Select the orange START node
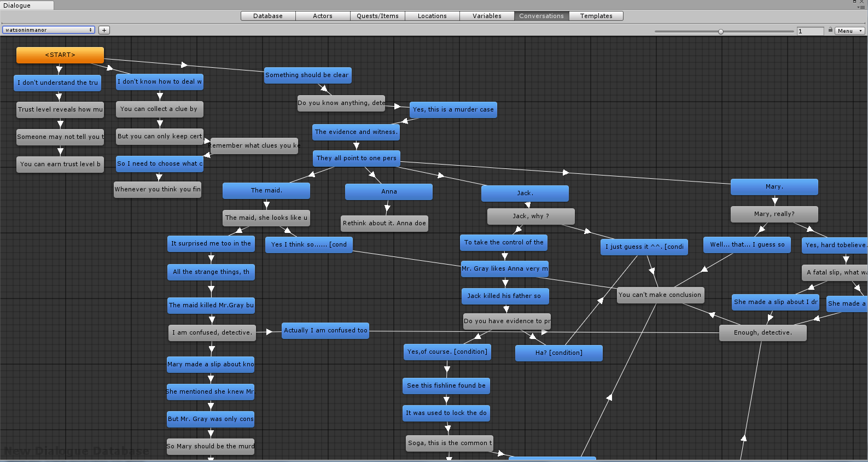Image resolution: width=868 pixels, height=462 pixels. point(60,55)
